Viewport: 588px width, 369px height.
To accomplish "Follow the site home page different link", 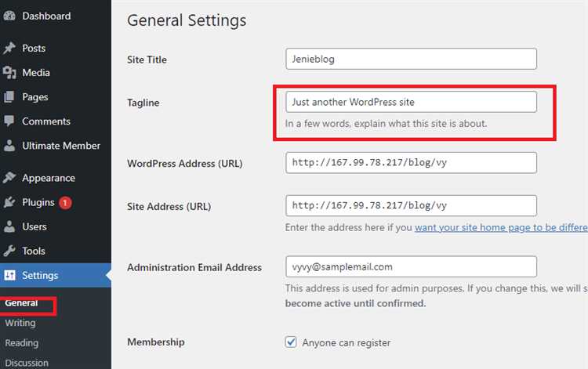I will click(x=501, y=227).
